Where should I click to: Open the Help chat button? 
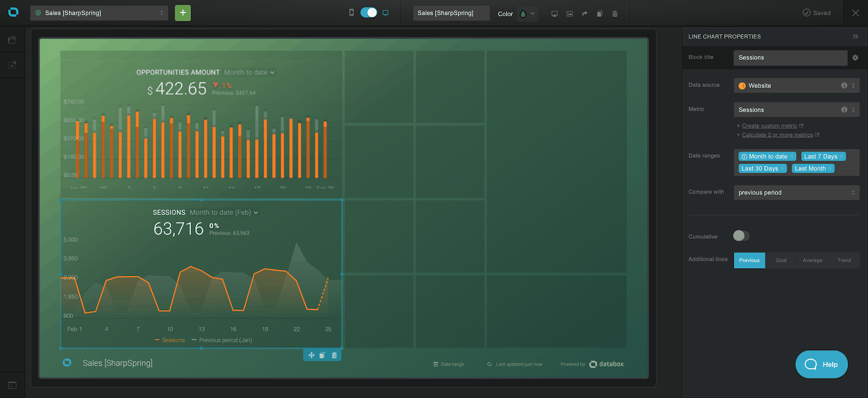821,364
